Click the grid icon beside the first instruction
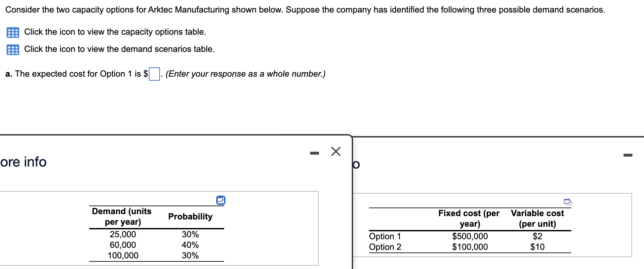644x269 pixels. (x=13, y=32)
